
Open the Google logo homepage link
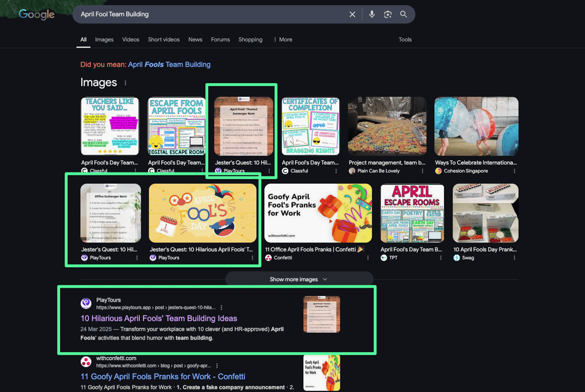pos(37,14)
